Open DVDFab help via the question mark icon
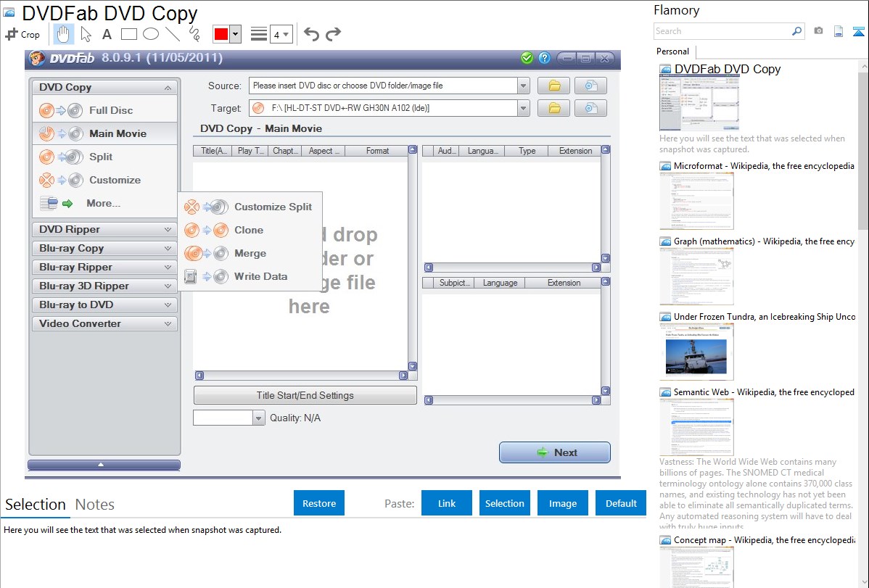The width and height of the screenshot is (869, 588). (x=544, y=57)
